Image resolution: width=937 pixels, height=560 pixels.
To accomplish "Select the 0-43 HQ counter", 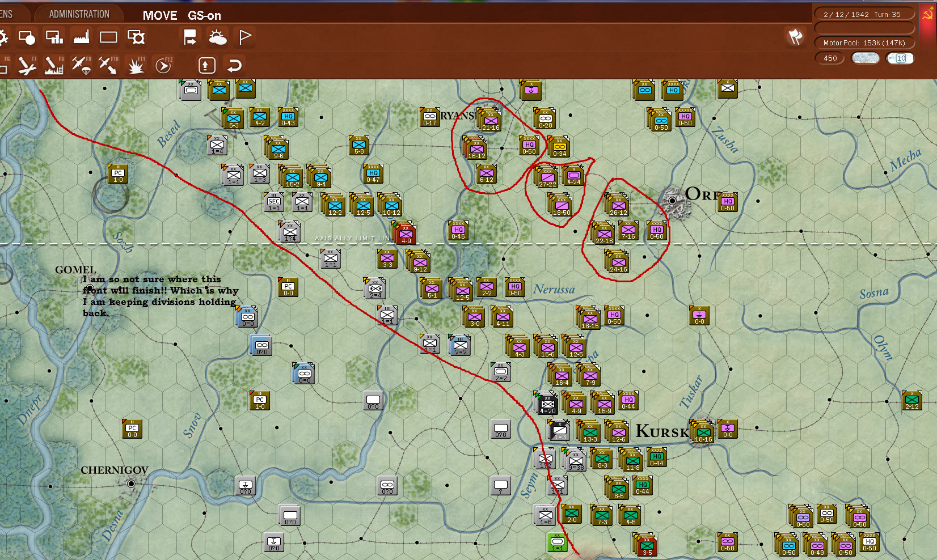I will [x=288, y=117].
